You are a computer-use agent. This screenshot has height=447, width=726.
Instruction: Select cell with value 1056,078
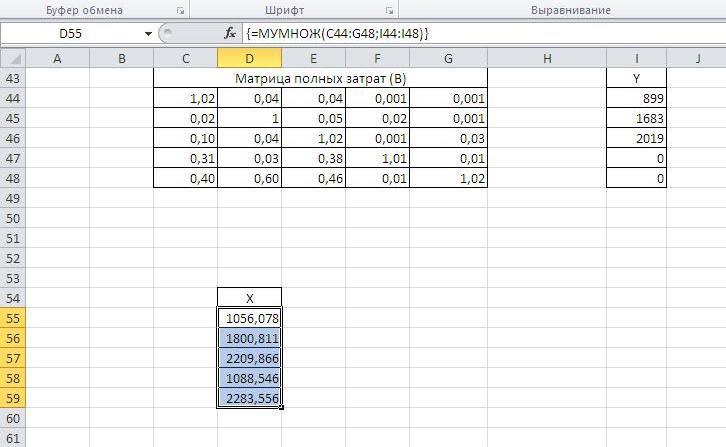[249, 318]
